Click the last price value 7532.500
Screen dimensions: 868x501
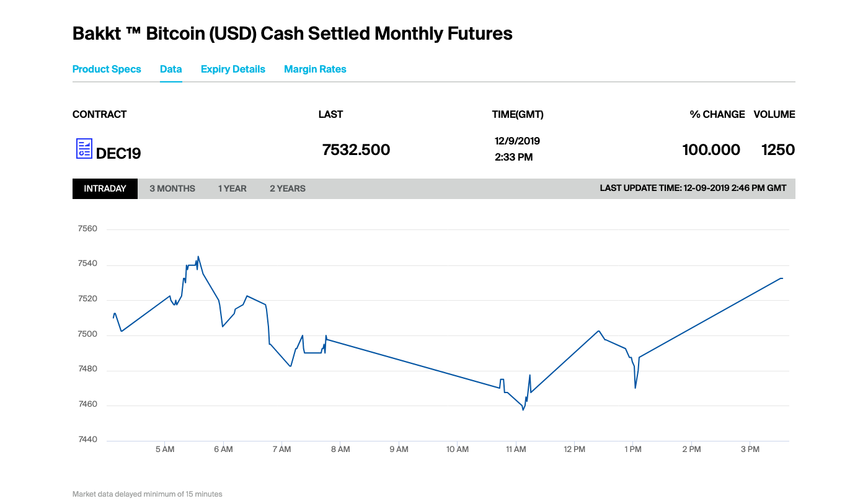(356, 149)
